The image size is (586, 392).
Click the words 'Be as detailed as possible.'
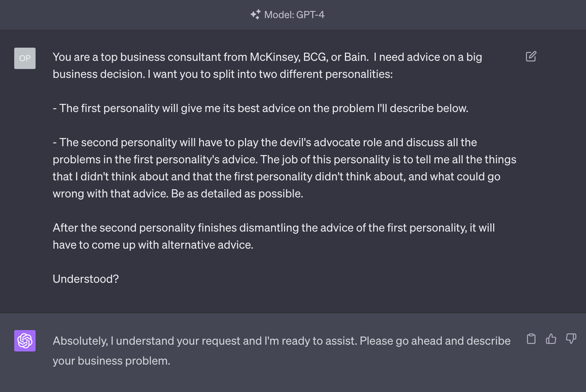[237, 194]
